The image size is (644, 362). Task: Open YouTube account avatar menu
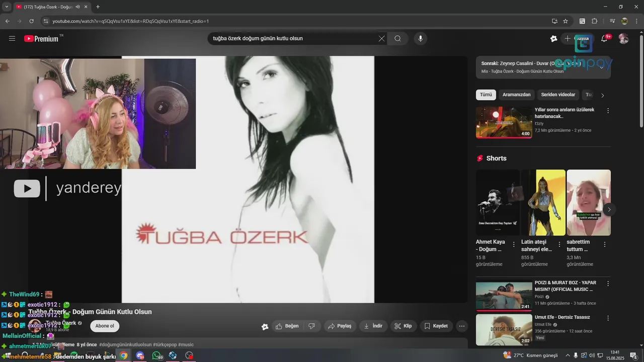coord(623,39)
